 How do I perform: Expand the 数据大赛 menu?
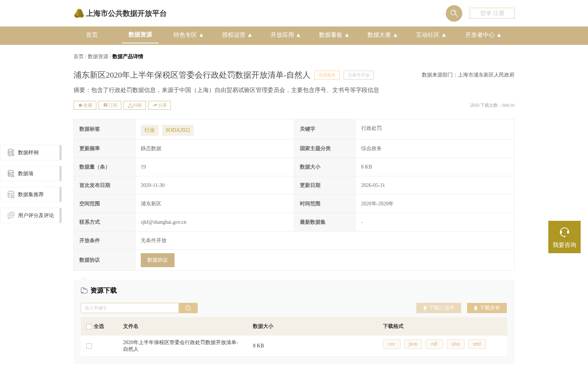pos(382,35)
